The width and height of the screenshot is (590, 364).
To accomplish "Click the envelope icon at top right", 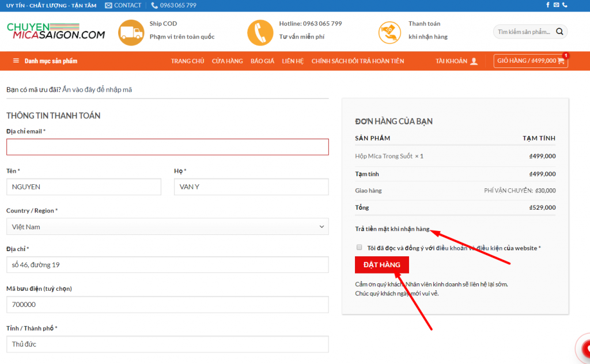I will pos(556,5).
